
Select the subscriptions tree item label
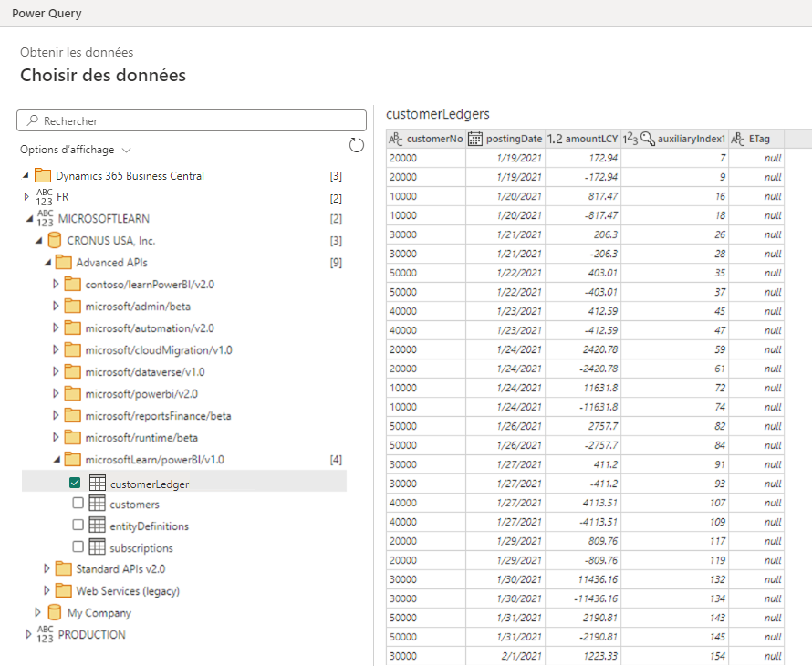click(x=141, y=547)
